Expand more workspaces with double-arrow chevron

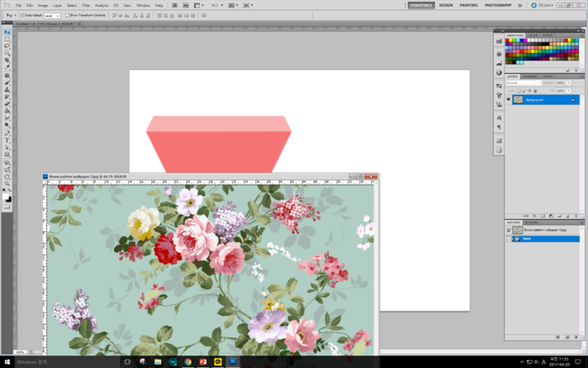[x=520, y=5]
